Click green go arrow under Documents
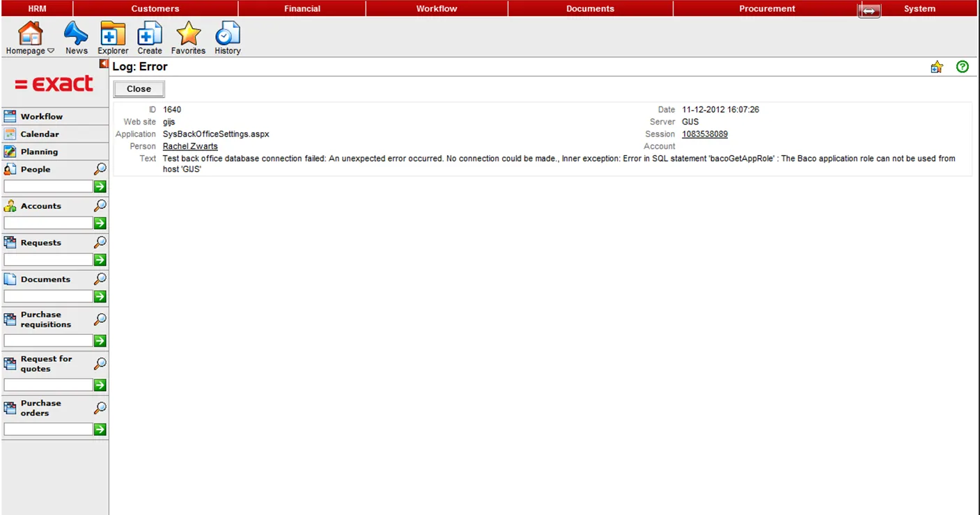The height and width of the screenshot is (515, 980). point(100,296)
